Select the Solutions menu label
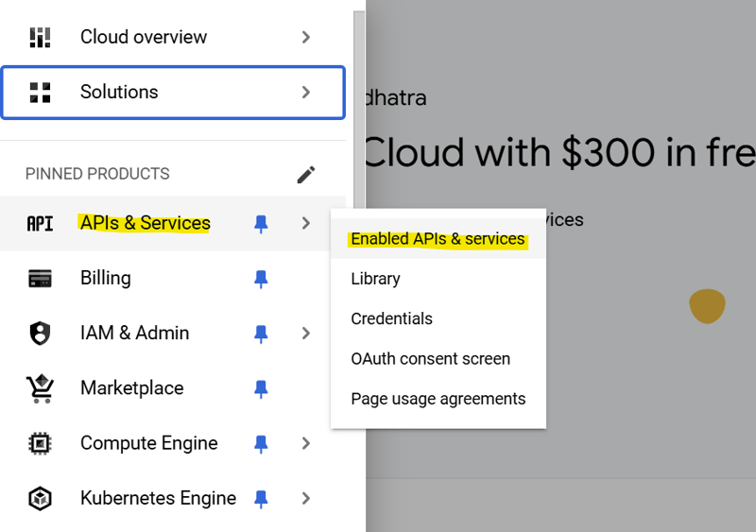756x532 pixels. tap(119, 92)
